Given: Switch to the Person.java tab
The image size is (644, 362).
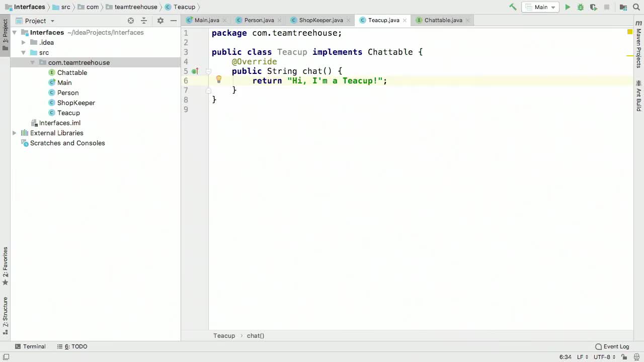Looking at the screenshot, I should (259, 20).
